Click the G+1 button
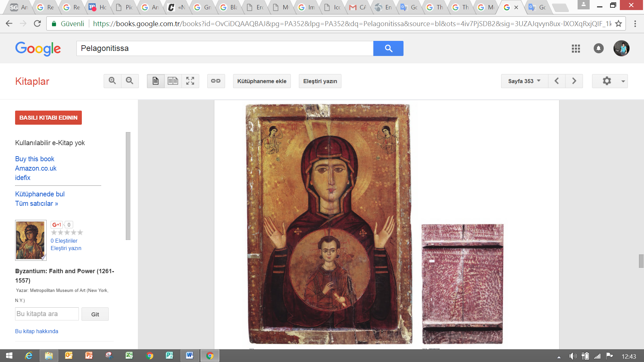The height and width of the screenshot is (362, 644). (56, 225)
